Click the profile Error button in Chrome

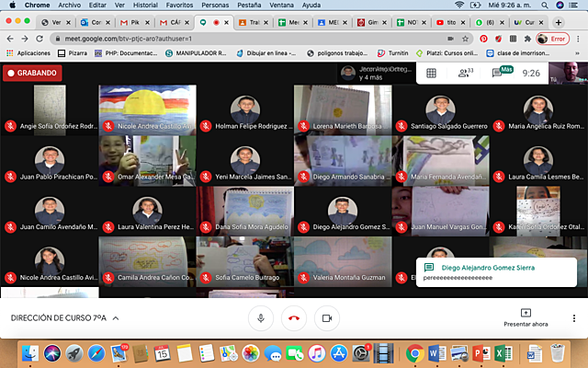pyautogui.click(x=553, y=39)
